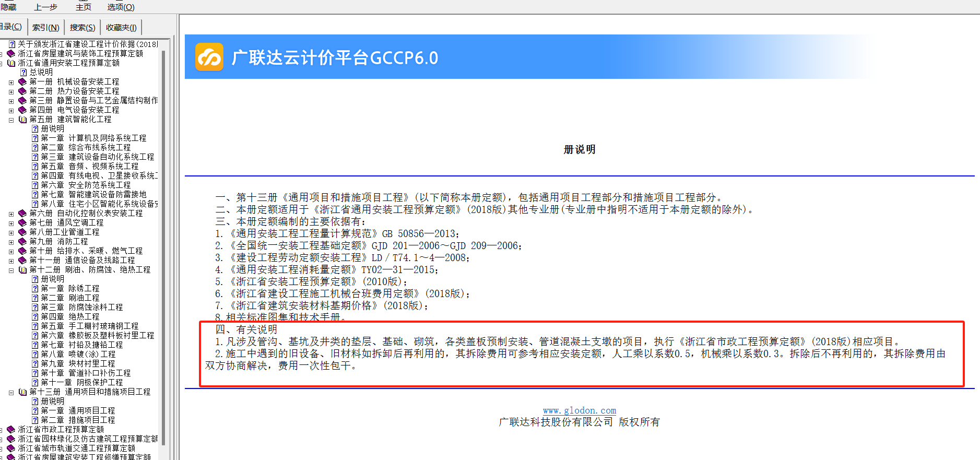Viewport: 980px width, 460px height.
Task: Click page icon beside 总说明
Action: tap(23, 72)
